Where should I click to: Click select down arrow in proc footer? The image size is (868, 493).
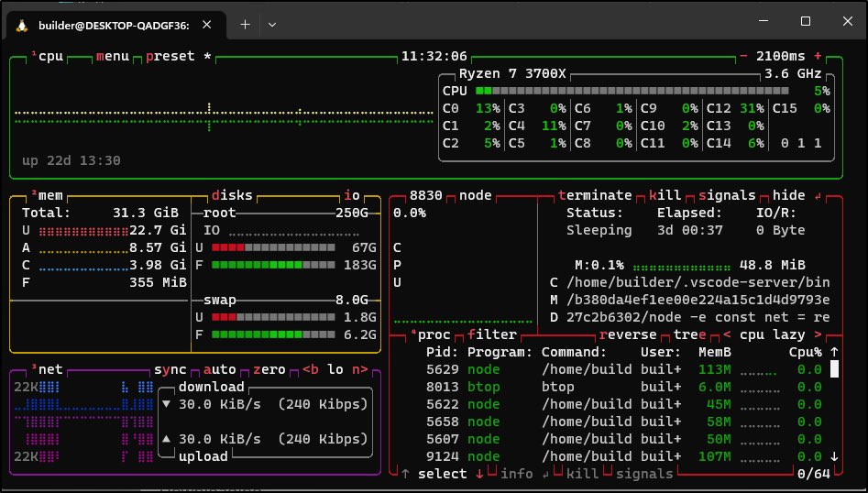tap(479, 474)
